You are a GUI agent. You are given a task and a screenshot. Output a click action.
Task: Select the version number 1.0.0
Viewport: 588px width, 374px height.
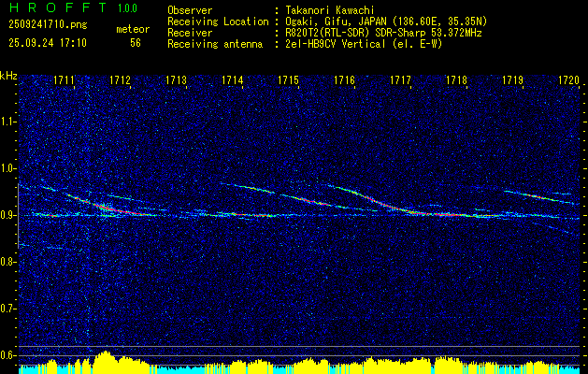[x=127, y=7]
